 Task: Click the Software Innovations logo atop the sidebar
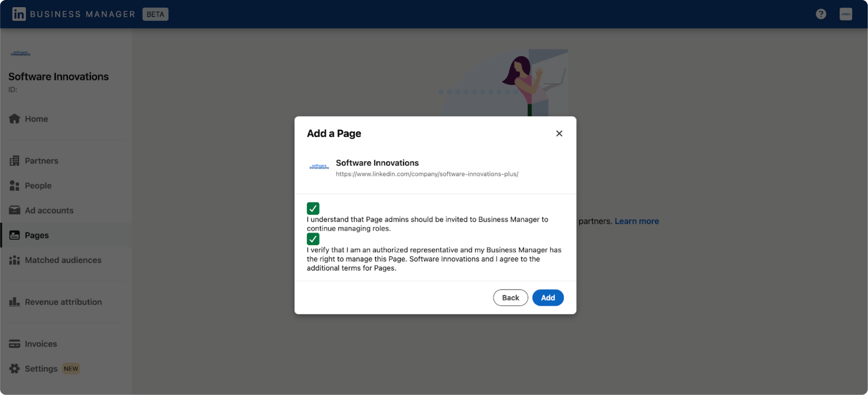coord(21,53)
